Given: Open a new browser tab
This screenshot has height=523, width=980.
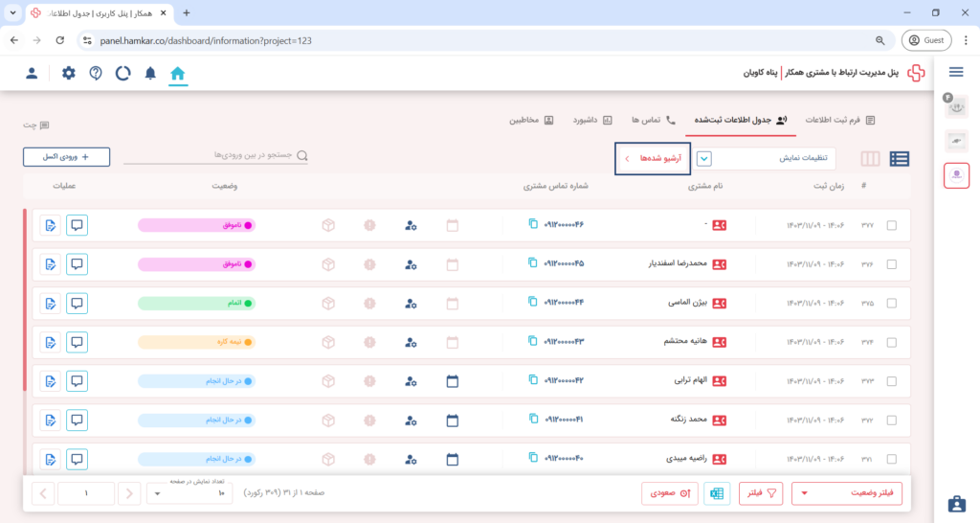Looking at the screenshot, I should (187, 13).
